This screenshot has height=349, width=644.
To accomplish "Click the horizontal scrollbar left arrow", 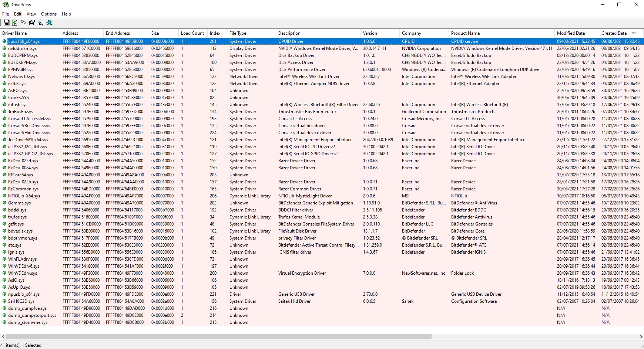I will click(x=3, y=337).
